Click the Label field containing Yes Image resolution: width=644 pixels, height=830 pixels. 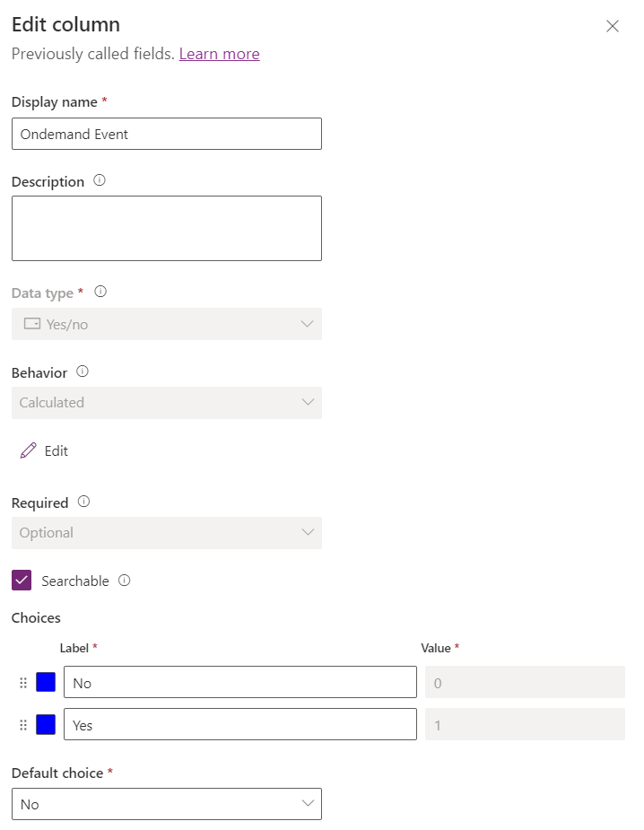click(238, 723)
